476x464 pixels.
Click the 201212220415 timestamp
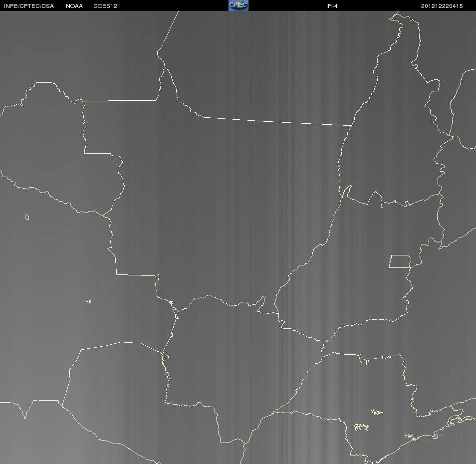click(x=442, y=6)
